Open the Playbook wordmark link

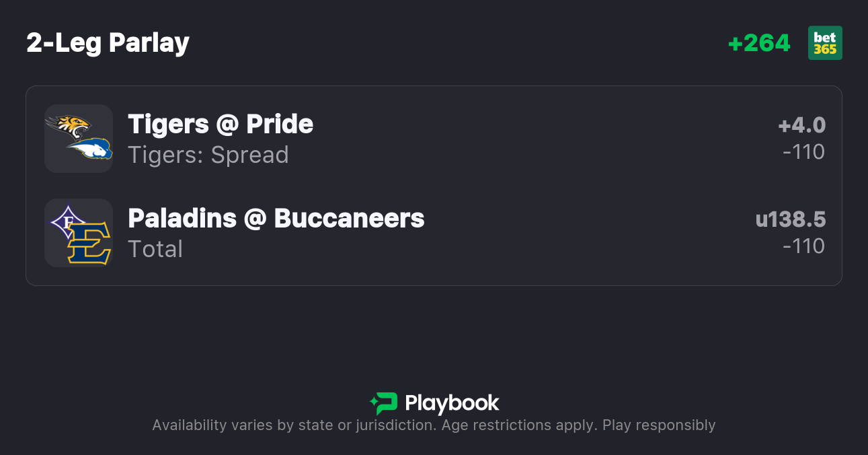pyautogui.click(x=452, y=403)
